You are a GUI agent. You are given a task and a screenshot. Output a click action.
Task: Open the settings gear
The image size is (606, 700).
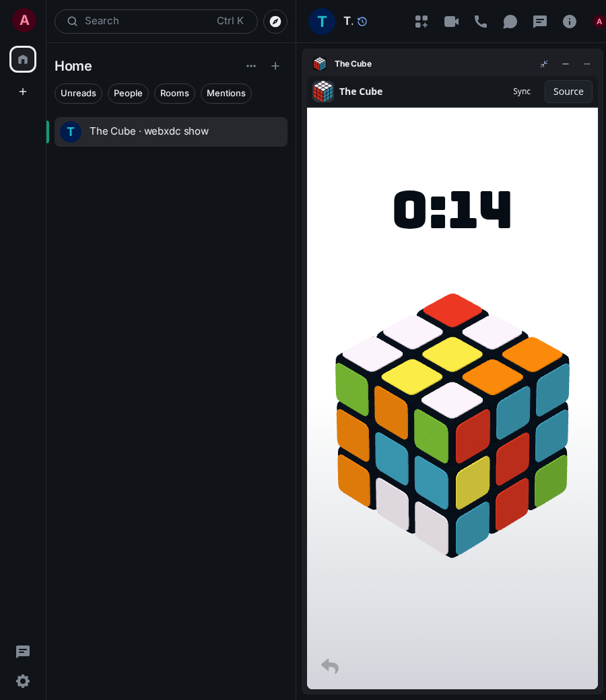(23, 681)
